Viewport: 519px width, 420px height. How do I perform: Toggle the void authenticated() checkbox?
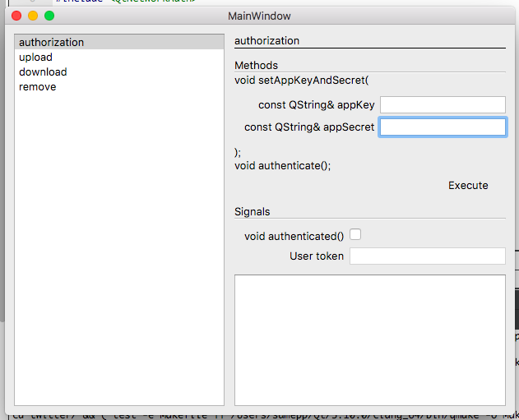[355, 235]
